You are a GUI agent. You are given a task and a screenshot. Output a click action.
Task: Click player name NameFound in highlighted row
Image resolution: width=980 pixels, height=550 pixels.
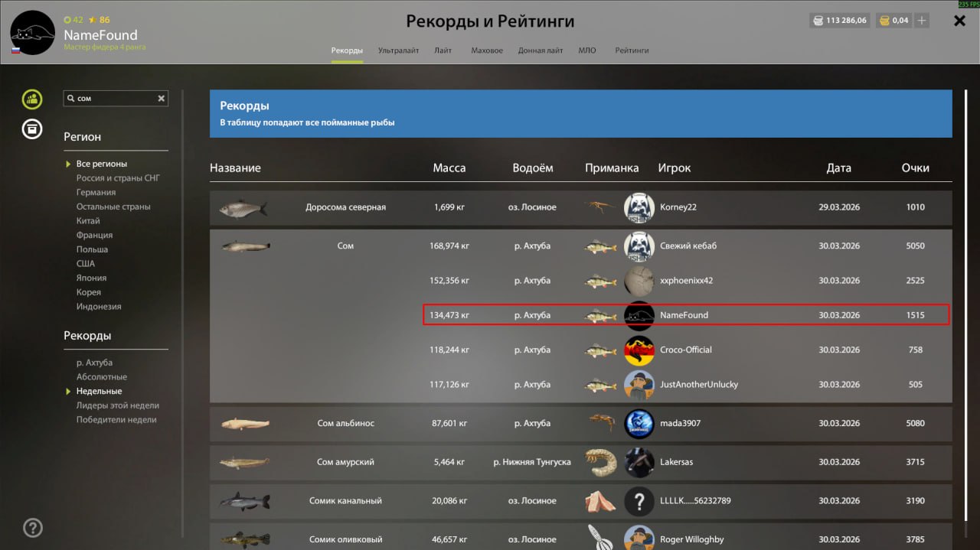pos(684,315)
